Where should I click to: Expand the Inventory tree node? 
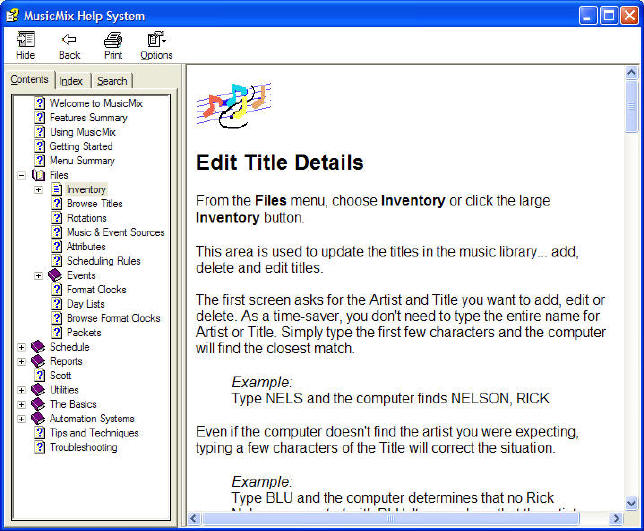point(39,190)
